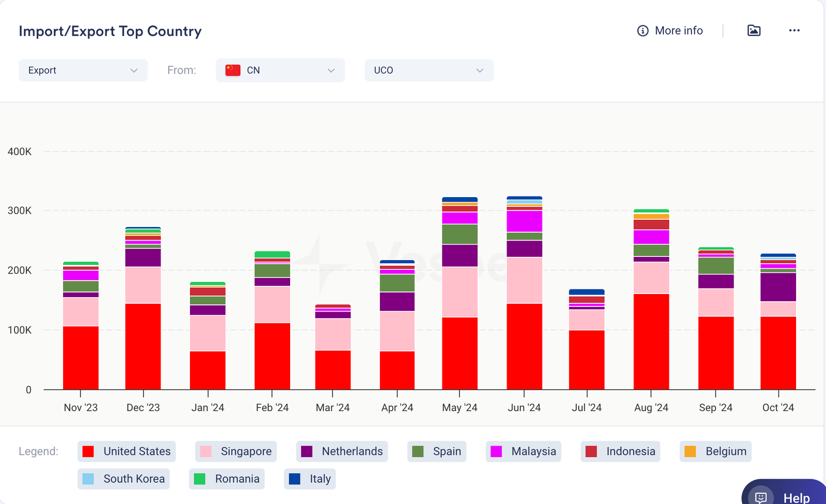Hide the Netherlands series via legend
Screen dimensions: 826x504
tap(342, 451)
